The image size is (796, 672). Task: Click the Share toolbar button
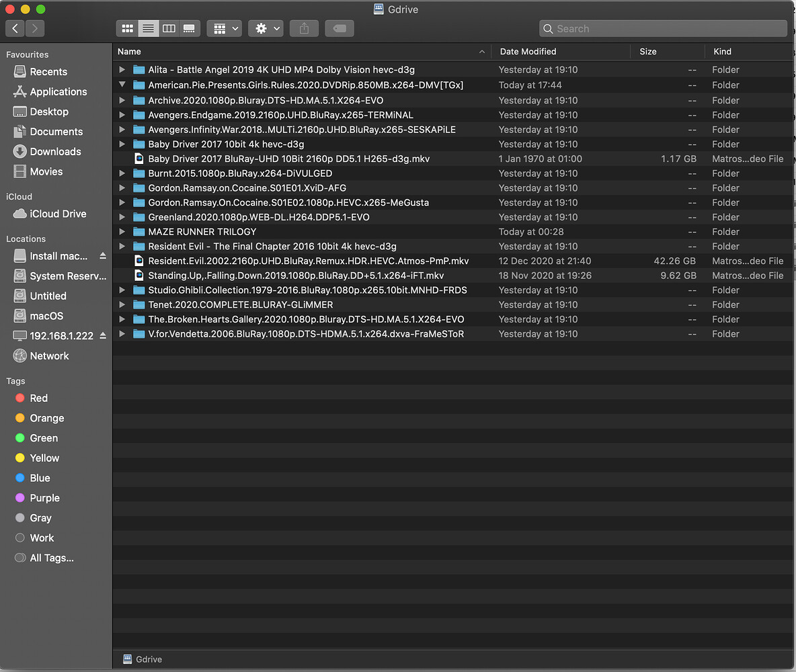coord(304,28)
